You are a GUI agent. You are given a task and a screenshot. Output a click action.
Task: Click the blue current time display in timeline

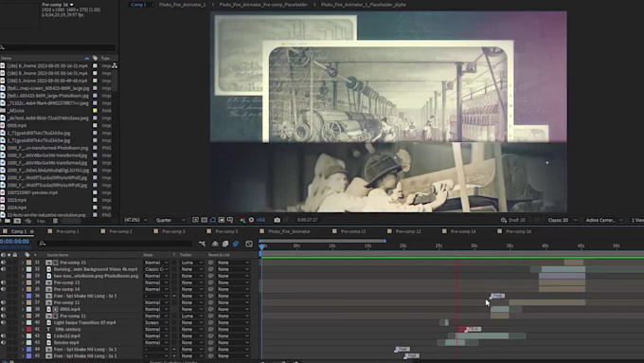pos(15,242)
